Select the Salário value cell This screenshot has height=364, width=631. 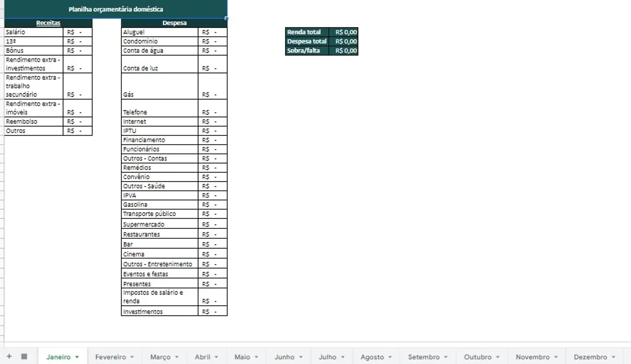tap(78, 32)
